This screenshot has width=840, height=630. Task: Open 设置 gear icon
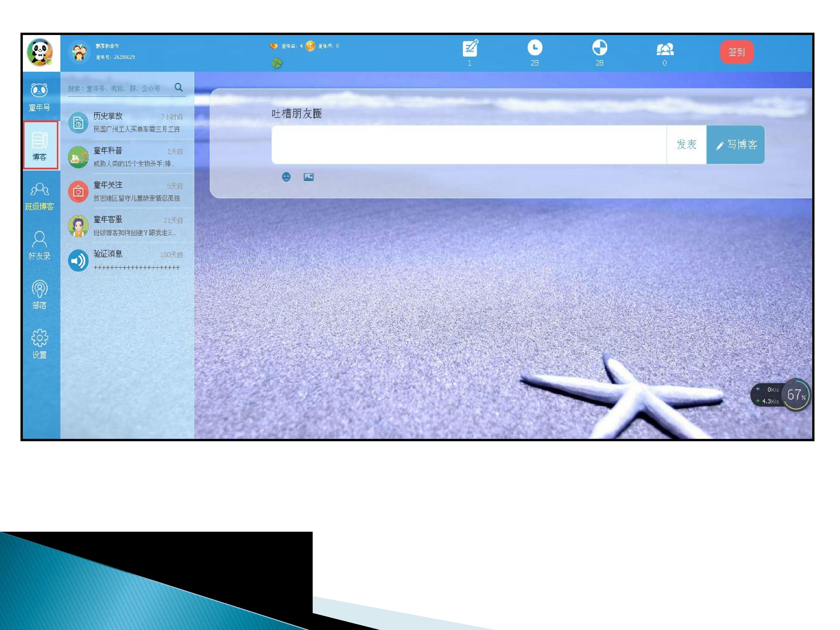coord(39,344)
